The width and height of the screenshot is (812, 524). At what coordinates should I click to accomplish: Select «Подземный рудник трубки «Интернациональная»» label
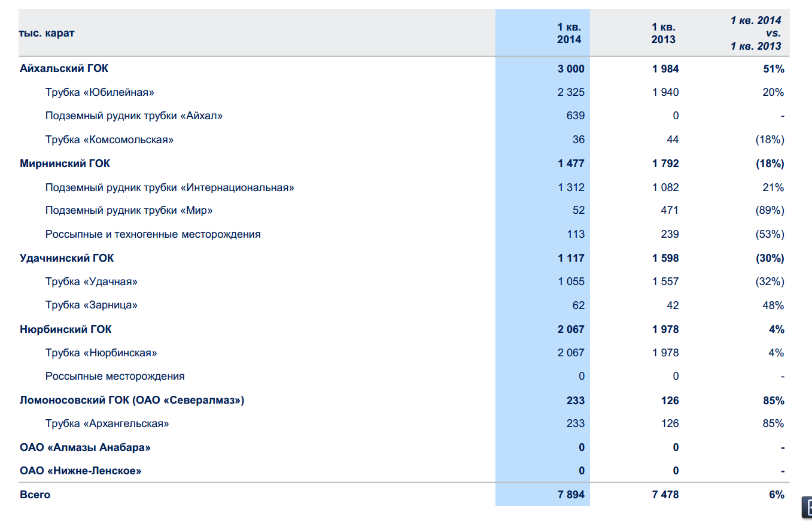(170, 187)
